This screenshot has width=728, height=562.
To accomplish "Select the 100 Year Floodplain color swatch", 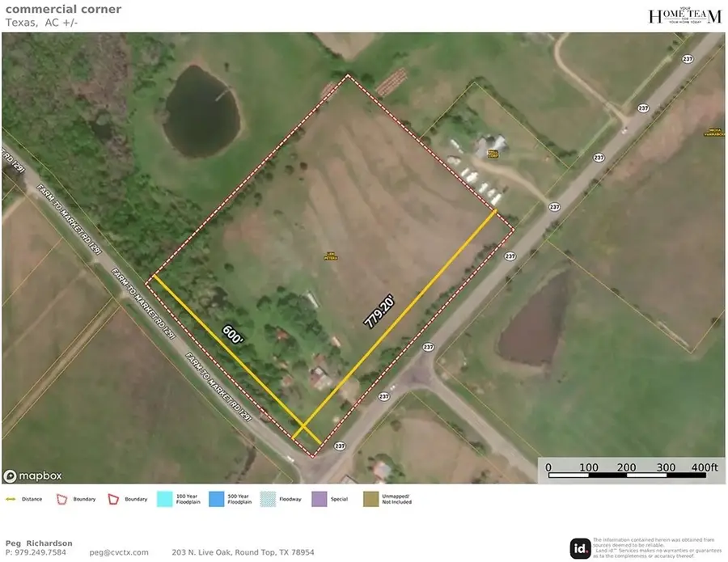I will (x=164, y=499).
